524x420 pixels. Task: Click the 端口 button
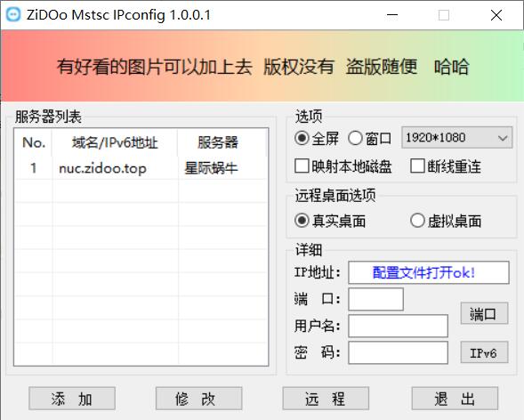484,313
